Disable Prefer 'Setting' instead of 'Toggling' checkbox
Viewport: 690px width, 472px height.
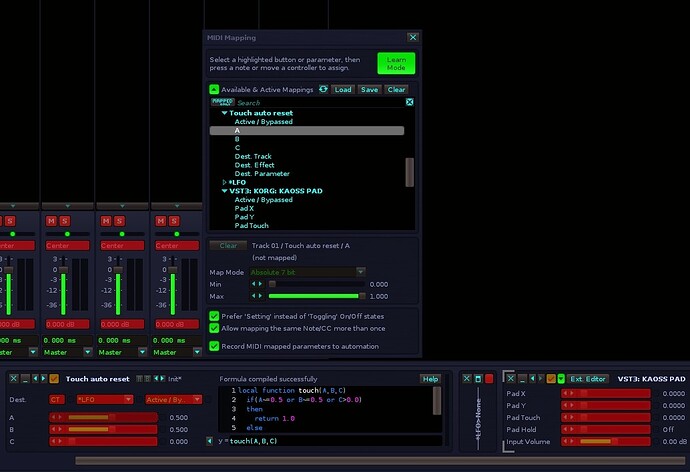(214, 316)
